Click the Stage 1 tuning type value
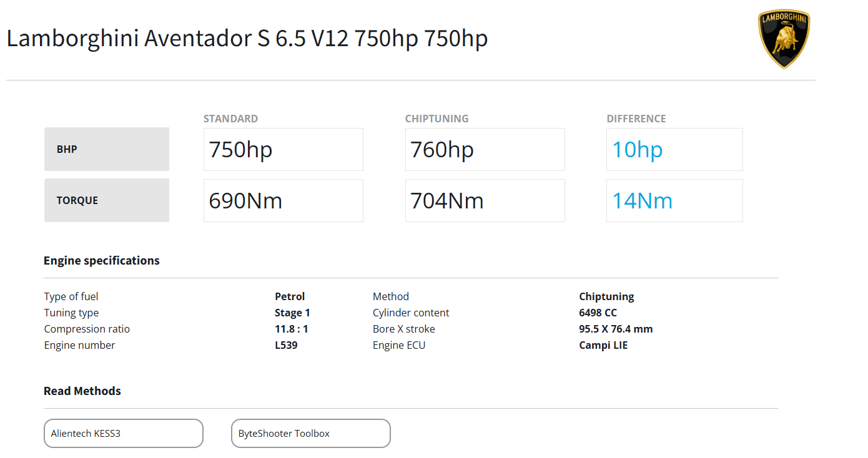This screenshot has width=868, height=458. pos(292,313)
